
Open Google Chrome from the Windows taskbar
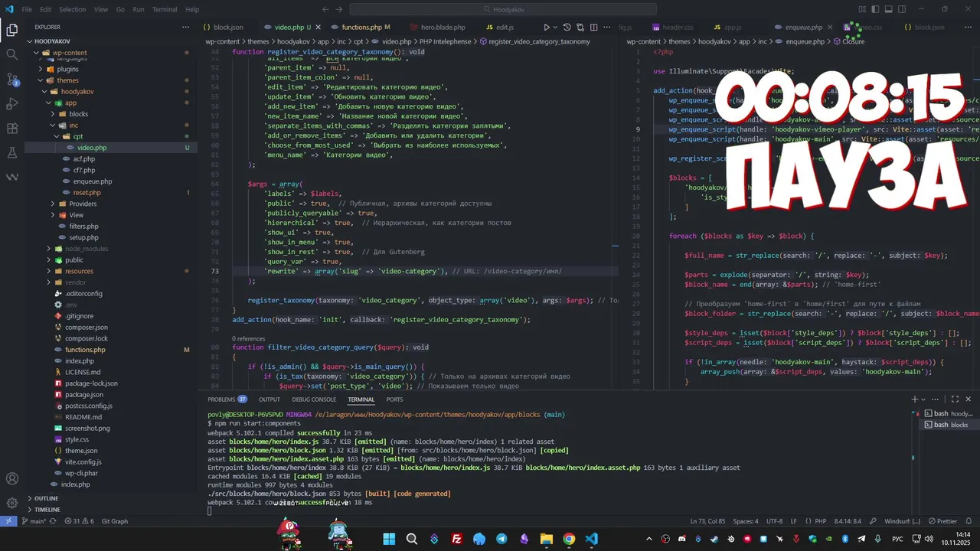[x=569, y=539]
